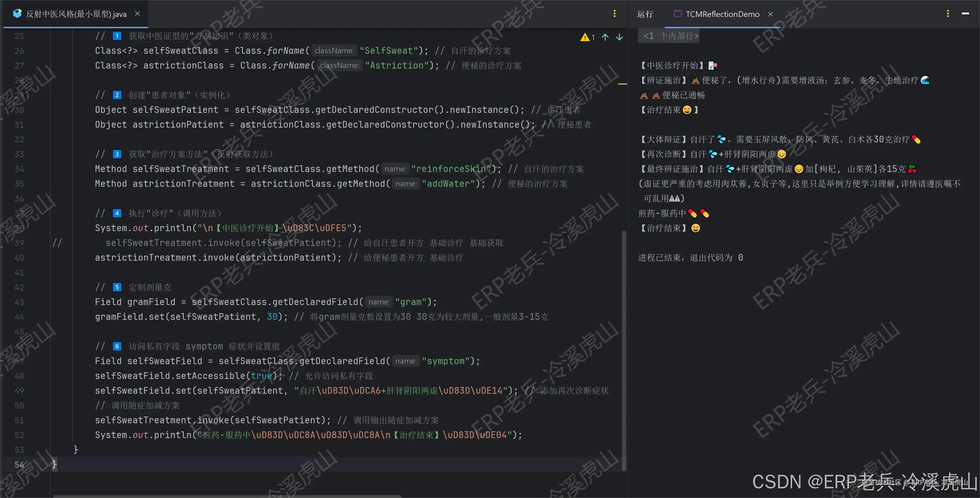Viewport: 980px width, 498px height.
Task: Go to previous highlighted problem with up arrow
Action: coord(605,37)
